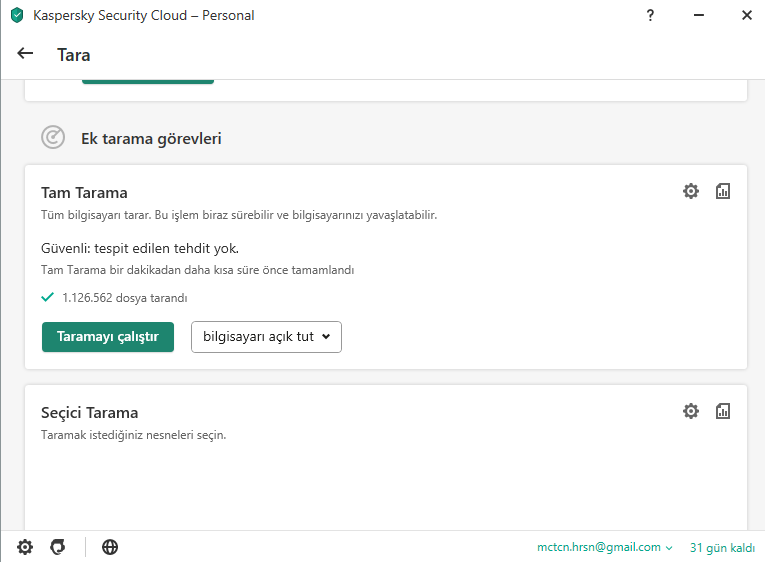The height and width of the screenshot is (562, 765).
Task: Open the help question mark button
Action: coord(651,15)
